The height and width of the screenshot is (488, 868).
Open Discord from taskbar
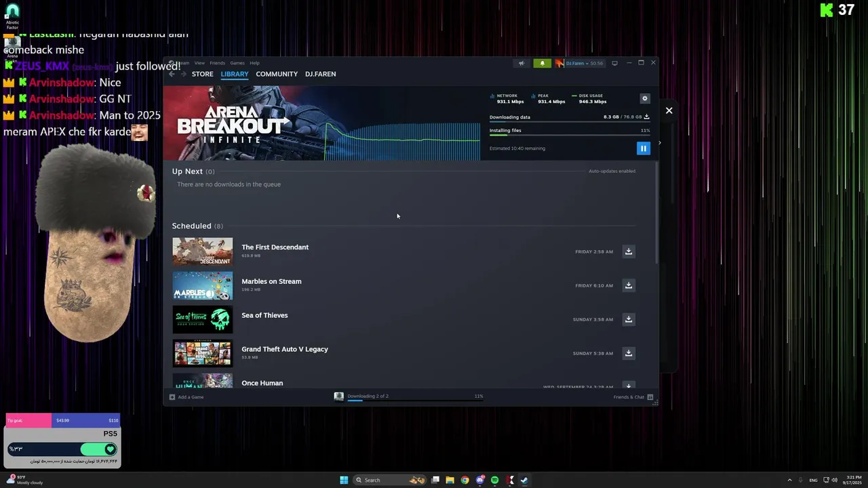point(480,480)
